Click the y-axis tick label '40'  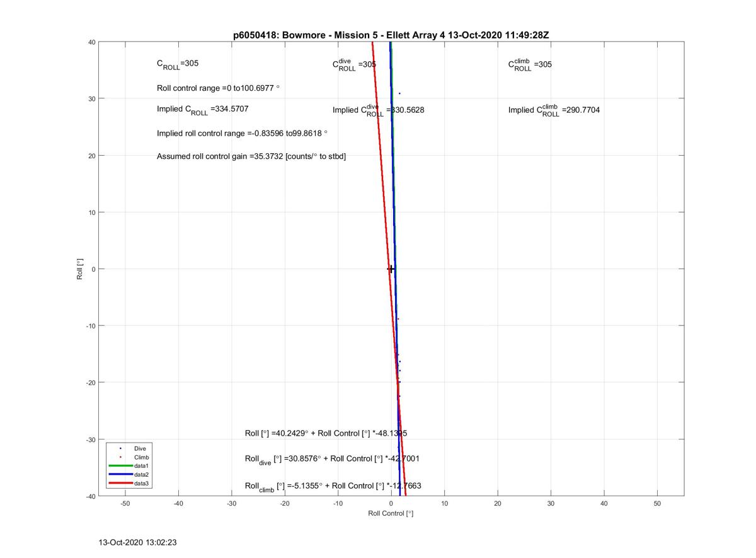91,42
